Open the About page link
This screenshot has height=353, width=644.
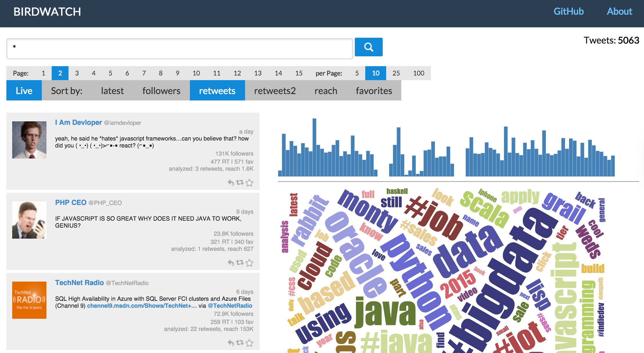(x=619, y=12)
